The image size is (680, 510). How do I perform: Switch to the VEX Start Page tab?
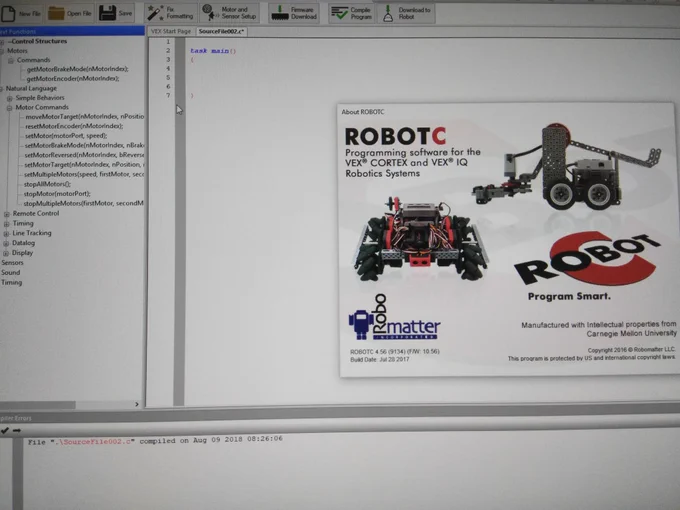tap(171, 31)
